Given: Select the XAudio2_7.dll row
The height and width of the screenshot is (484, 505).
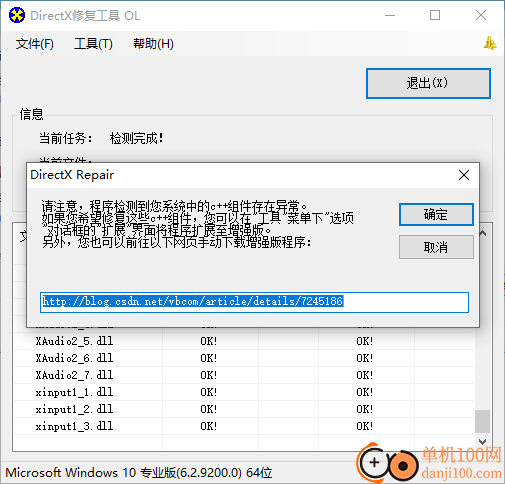Looking at the screenshot, I should pos(244,375).
